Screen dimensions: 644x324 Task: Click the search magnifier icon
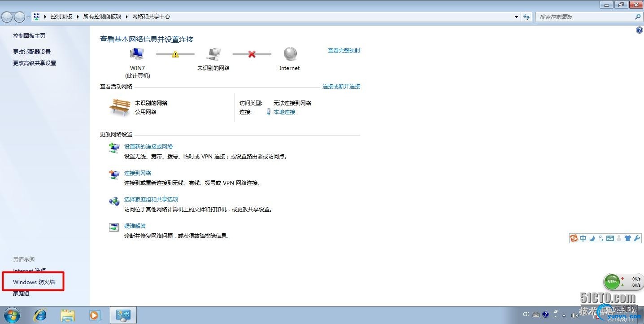[638, 17]
